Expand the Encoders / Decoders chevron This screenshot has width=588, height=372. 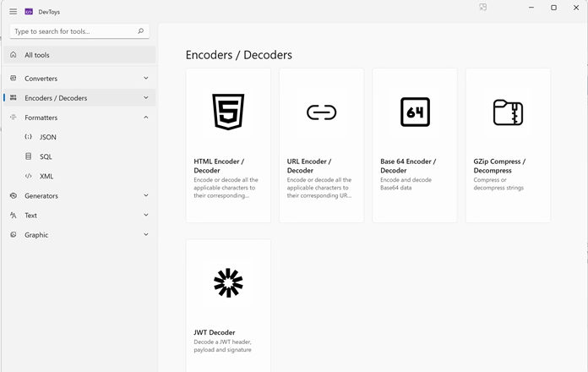pyautogui.click(x=146, y=97)
